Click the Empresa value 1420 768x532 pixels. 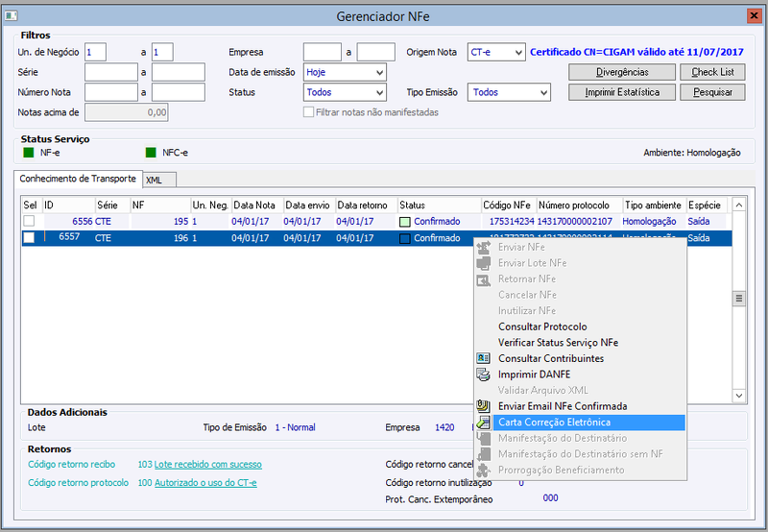444,427
